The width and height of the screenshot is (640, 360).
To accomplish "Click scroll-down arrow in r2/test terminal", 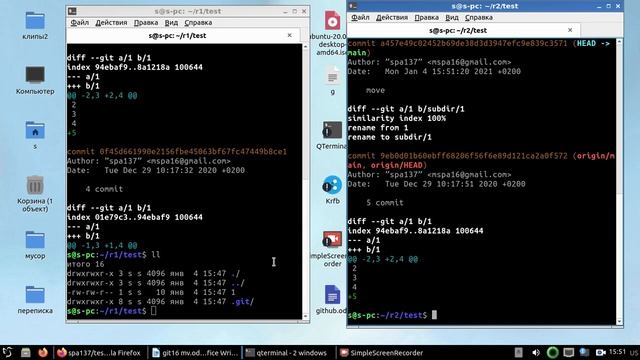I will click(619, 322).
